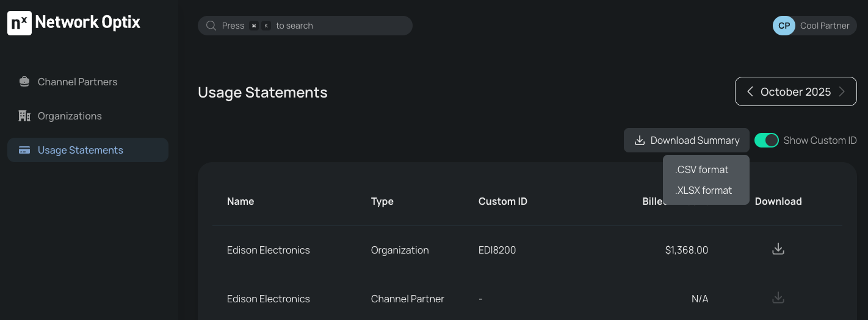This screenshot has width=868, height=320.
Task: Open the Channel Partners page
Action: tap(88, 82)
